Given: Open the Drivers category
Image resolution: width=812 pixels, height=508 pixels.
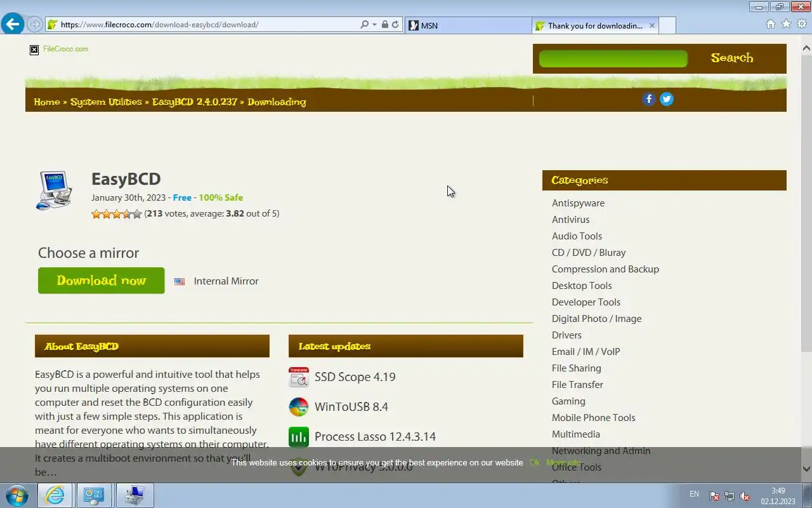Looking at the screenshot, I should (566, 335).
